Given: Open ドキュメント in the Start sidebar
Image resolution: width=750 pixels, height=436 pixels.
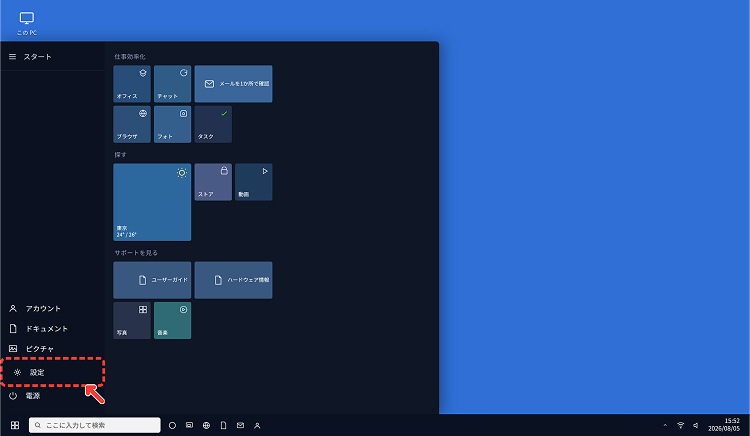Looking at the screenshot, I should (x=53, y=329).
